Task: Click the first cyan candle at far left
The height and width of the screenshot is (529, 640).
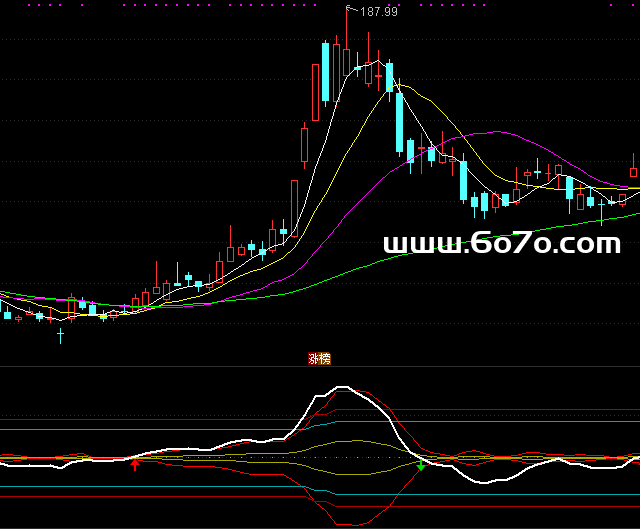Action: coord(7,315)
